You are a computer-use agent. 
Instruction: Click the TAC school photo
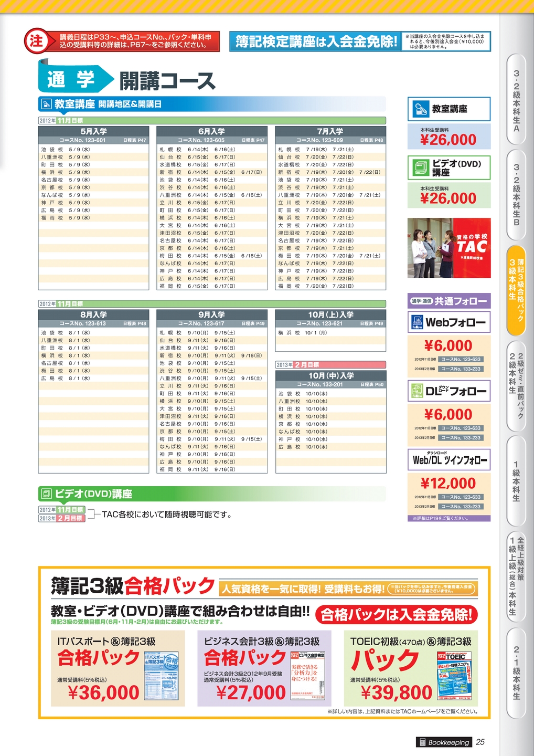449,248
